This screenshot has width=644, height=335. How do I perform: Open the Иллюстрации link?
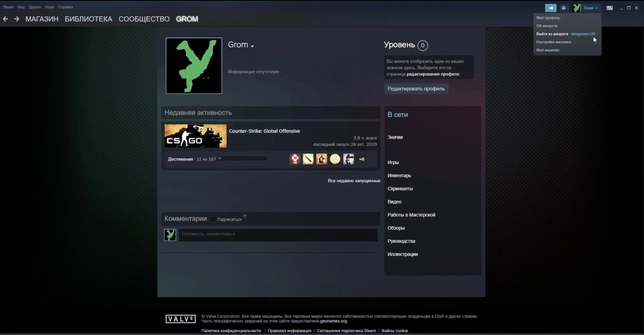pos(402,254)
